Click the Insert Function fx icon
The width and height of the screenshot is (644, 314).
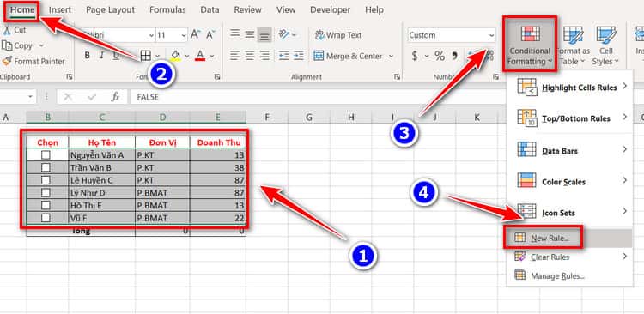115,97
